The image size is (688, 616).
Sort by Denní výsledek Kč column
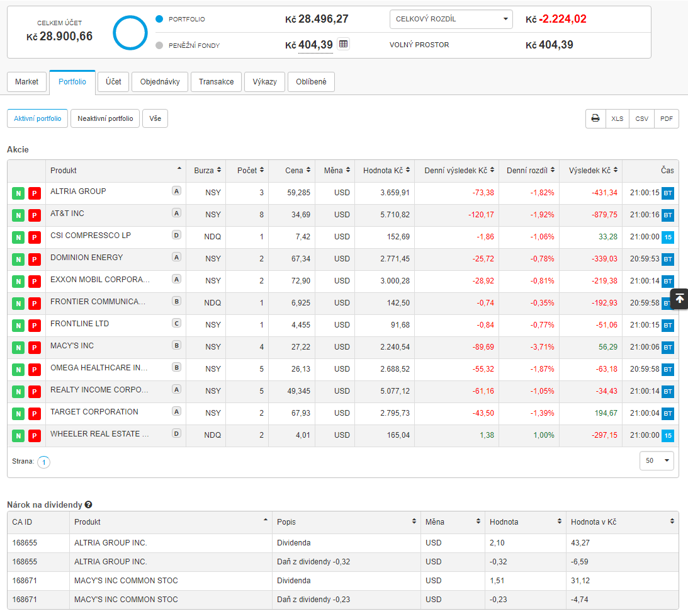click(457, 170)
